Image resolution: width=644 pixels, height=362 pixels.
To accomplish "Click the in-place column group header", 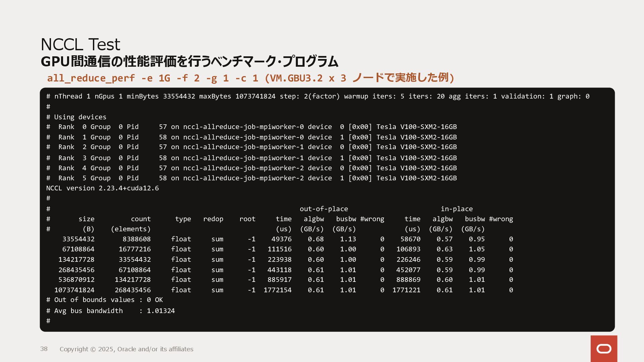I will click(457, 209).
